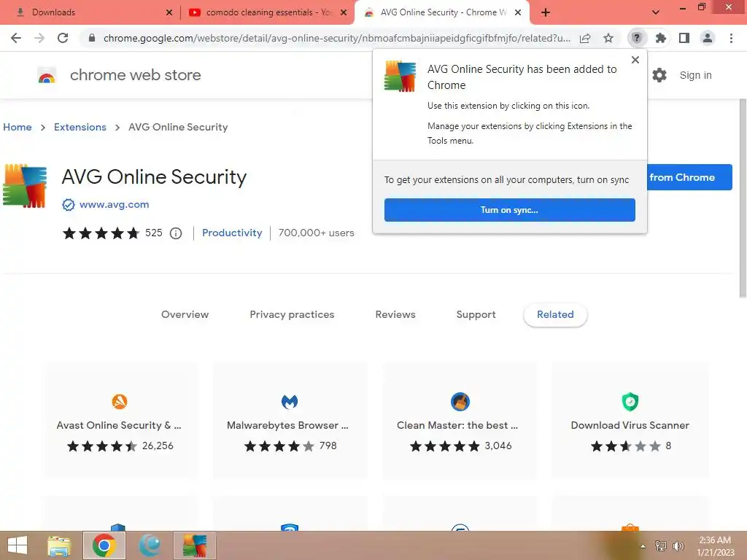Click the browser forward arrow
This screenshot has width=747, height=560.
[x=39, y=38]
